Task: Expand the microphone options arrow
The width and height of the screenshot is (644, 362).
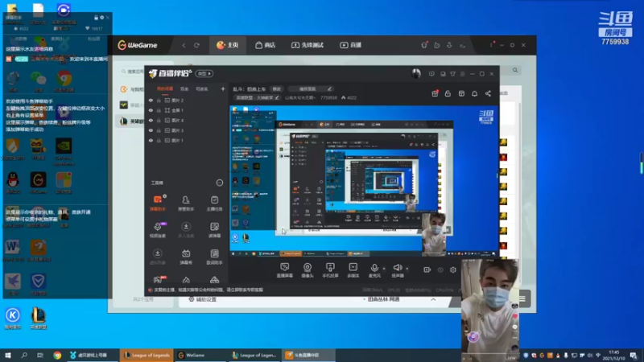Action: [384, 269]
